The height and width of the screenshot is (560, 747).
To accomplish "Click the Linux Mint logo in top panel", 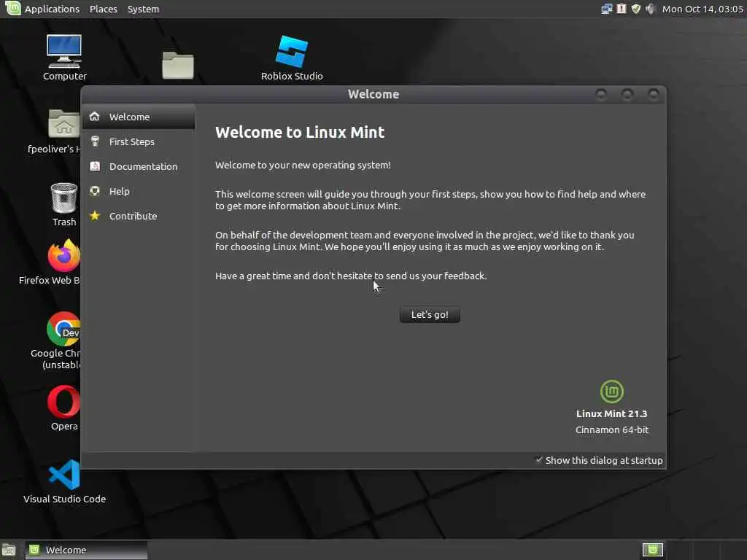I will [12, 9].
